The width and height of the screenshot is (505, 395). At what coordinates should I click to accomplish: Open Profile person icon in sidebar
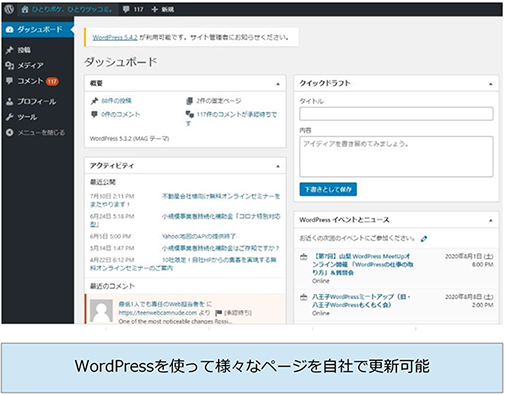click(x=10, y=102)
